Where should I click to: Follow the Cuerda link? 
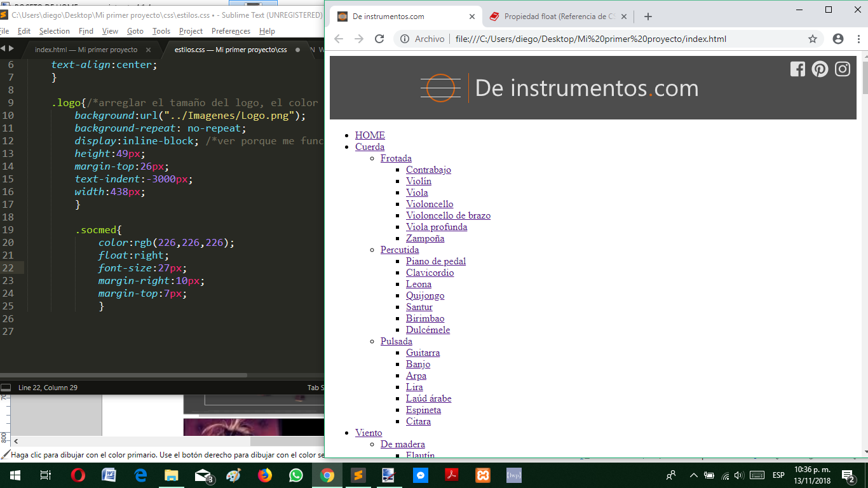370,147
